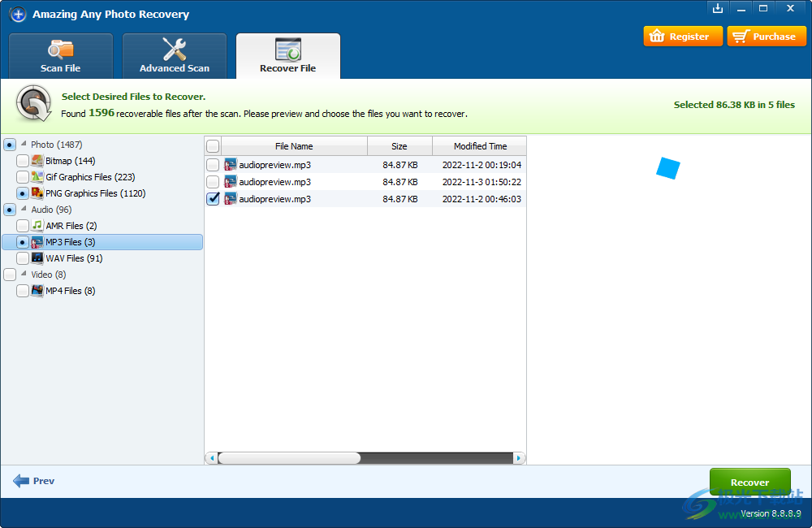Open the Advanced Scan tab

pos(175,56)
